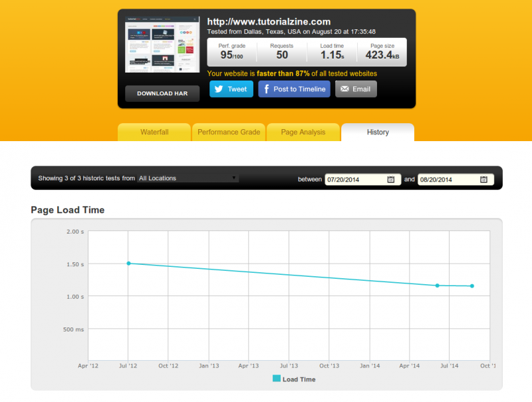Open calendar picker for 08/20/2014 end date
Screen dimensions: 532x402
[x=483, y=179]
